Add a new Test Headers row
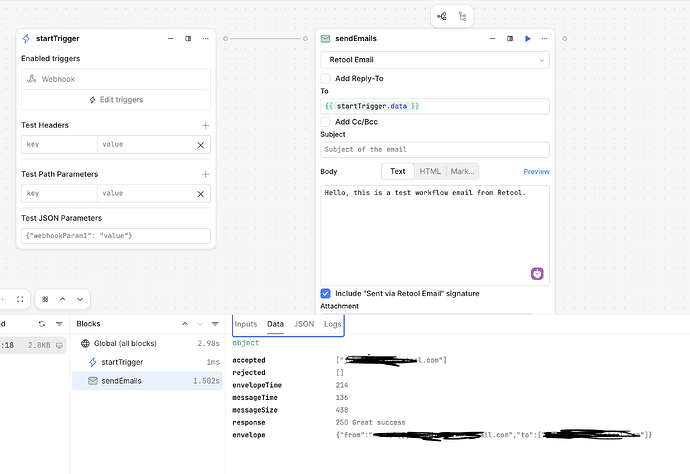Screen dimensions: 690x474 coord(204,126)
